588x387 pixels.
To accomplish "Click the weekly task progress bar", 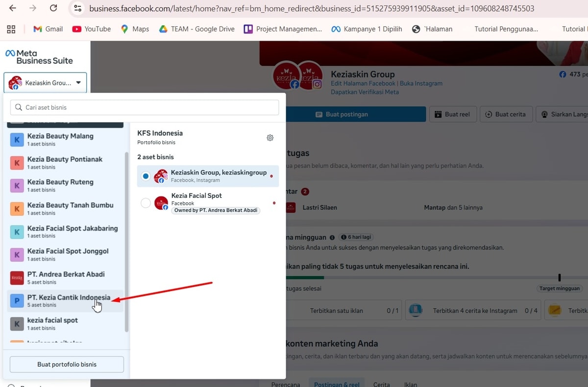I will [421, 278].
